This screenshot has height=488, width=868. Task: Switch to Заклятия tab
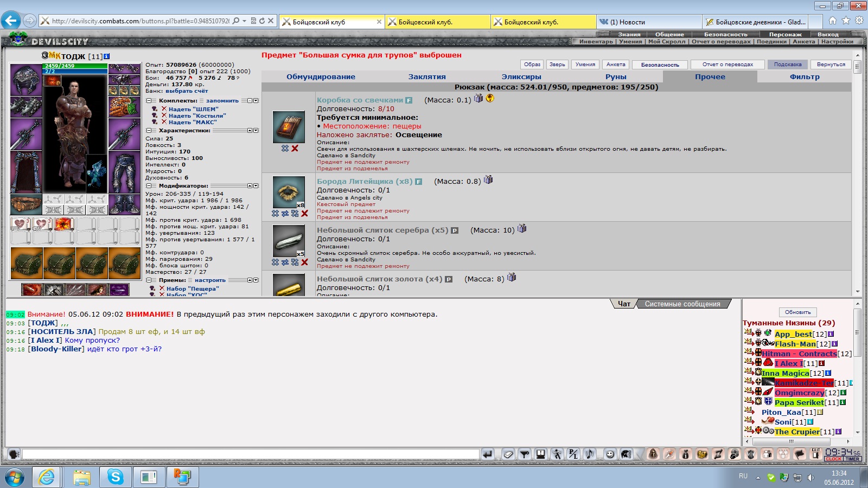(427, 77)
